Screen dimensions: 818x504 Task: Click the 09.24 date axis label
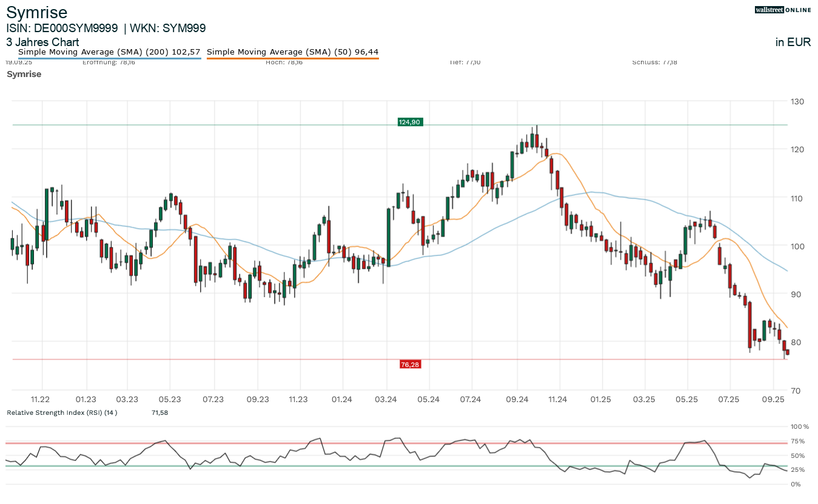[516, 399]
